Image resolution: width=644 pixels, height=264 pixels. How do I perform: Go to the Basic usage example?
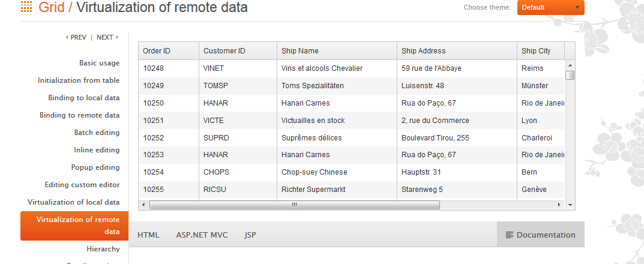click(99, 63)
